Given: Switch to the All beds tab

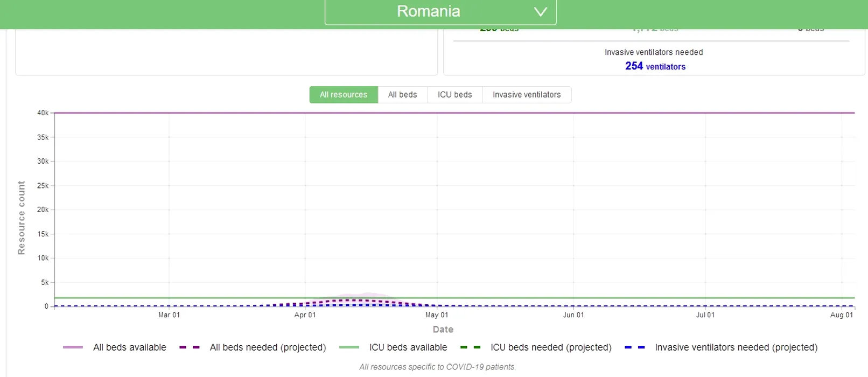Looking at the screenshot, I should [402, 95].
